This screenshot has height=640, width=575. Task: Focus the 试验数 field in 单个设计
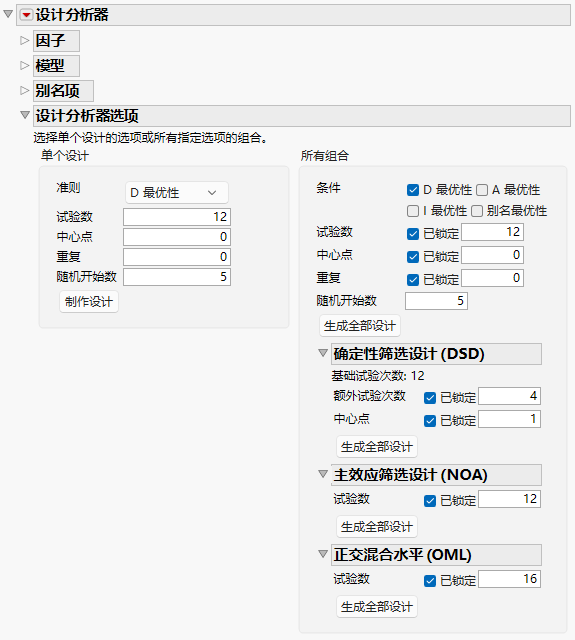(x=177, y=217)
